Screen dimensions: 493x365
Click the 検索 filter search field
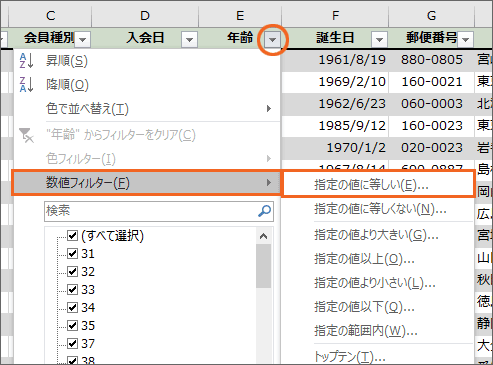click(159, 211)
